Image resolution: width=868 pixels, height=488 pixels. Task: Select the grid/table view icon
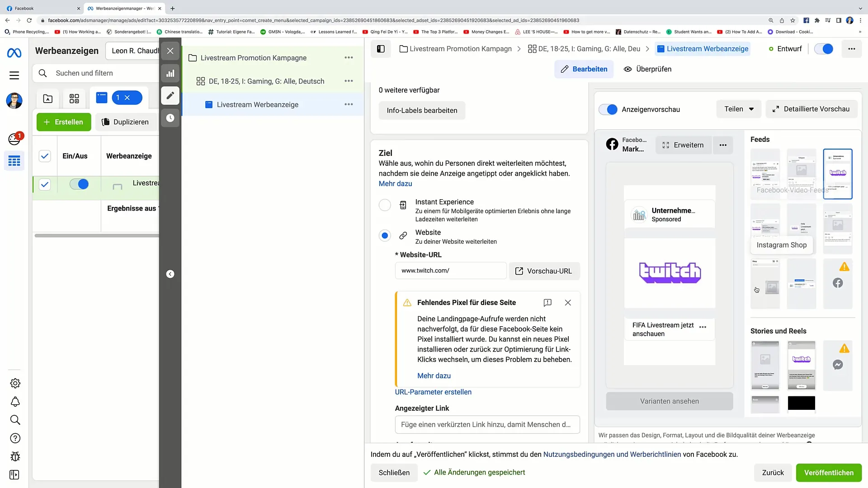coord(73,98)
